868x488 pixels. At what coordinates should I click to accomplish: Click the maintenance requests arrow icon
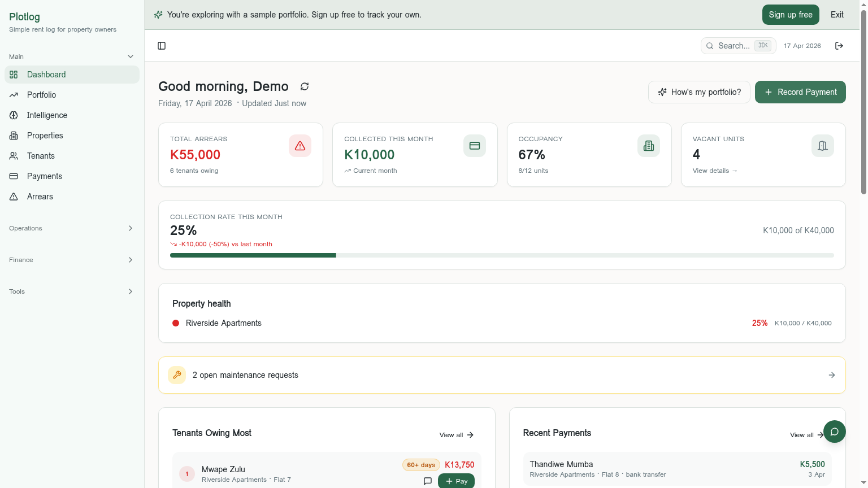[832, 375]
